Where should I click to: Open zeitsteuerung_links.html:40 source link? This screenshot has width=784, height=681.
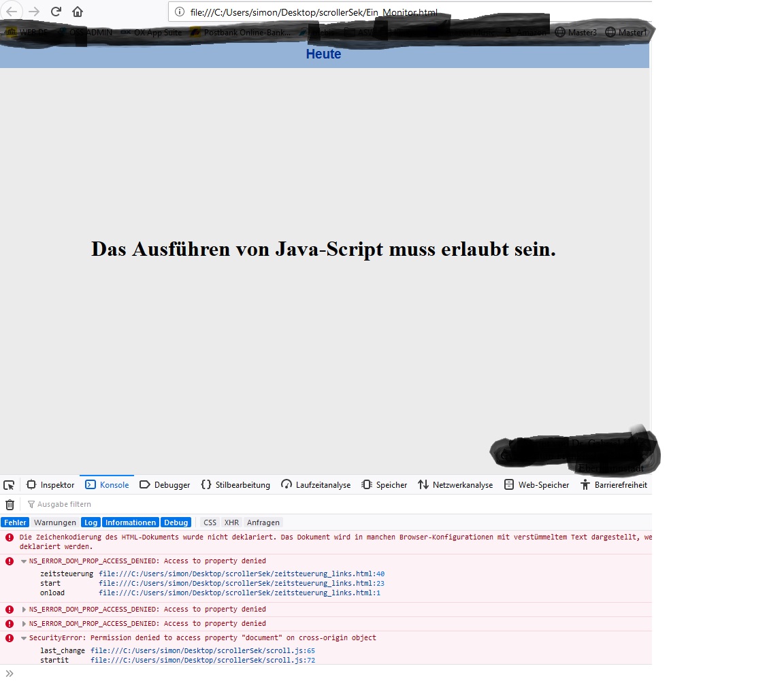242,574
